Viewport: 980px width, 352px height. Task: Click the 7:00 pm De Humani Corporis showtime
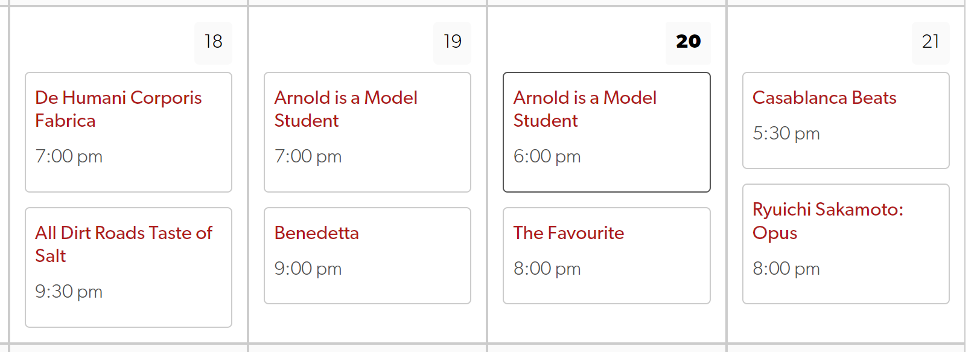pyautogui.click(x=69, y=156)
